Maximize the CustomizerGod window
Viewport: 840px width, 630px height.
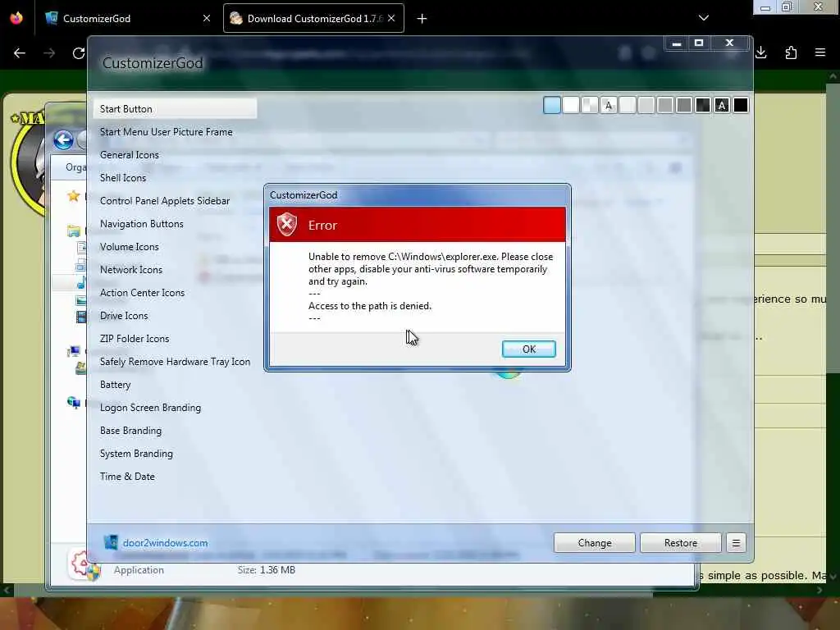(x=699, y=43)
